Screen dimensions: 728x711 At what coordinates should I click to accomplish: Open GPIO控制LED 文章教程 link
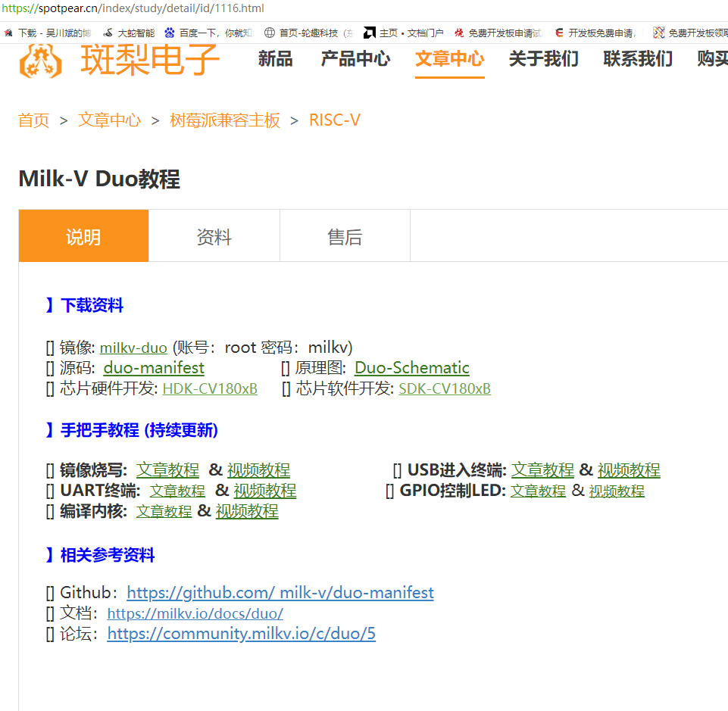(538, 491)
